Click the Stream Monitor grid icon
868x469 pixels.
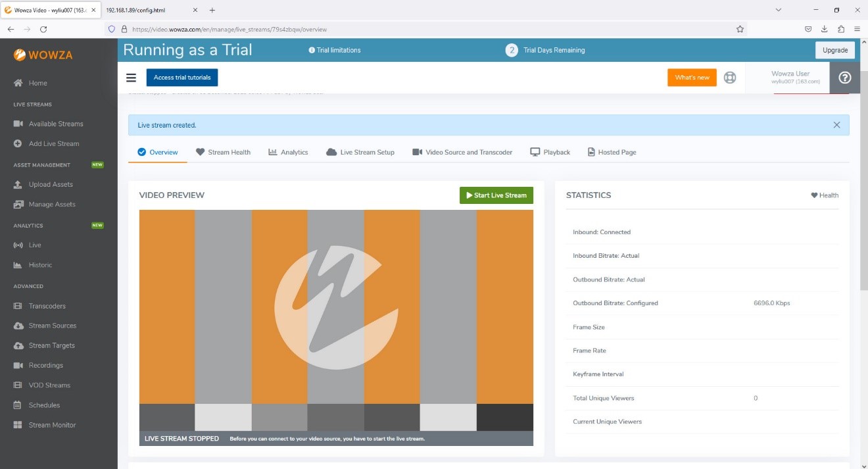tap(18, 425)
